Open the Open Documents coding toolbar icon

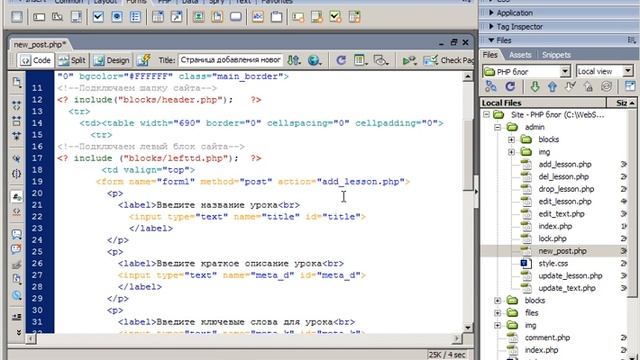pyautogui.click(x=16, y=82)
